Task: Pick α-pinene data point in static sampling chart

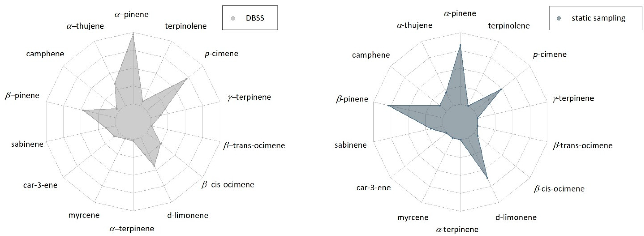Action: [460, 45]
